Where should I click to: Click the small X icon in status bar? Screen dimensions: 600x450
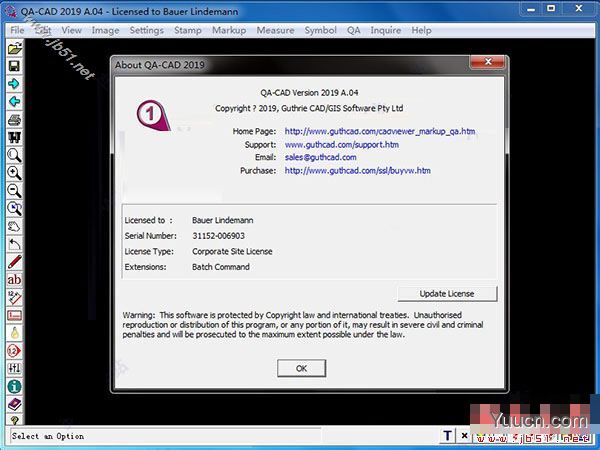coord(464,435)
